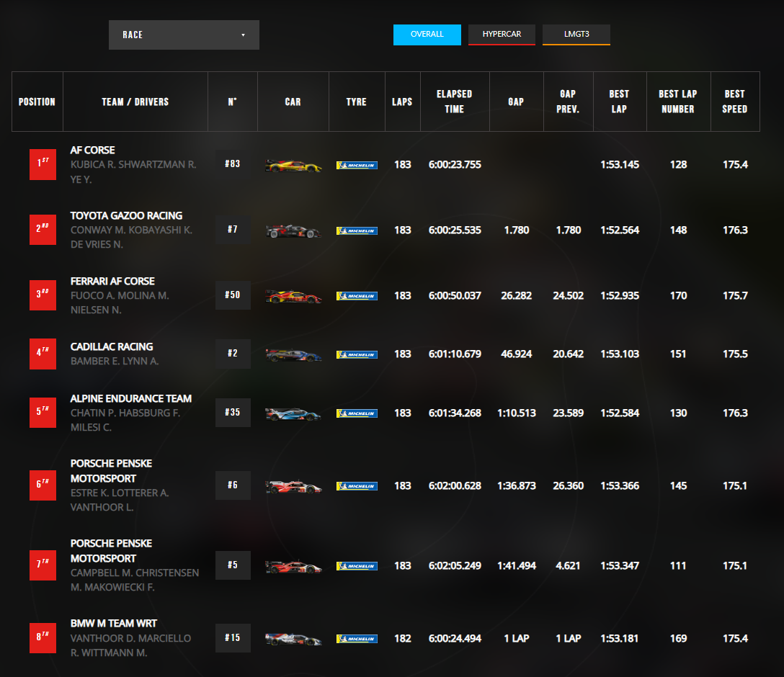Click the #35 car number badge
This screenshot has height=677, width=784.
pyautogui.click(x=233, y=412)
